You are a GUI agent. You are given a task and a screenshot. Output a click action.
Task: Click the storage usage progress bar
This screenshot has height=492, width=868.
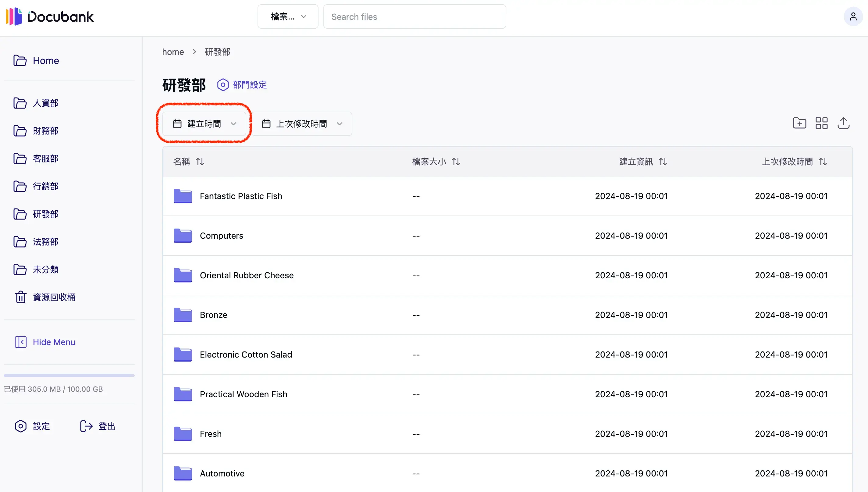[69, 375]
